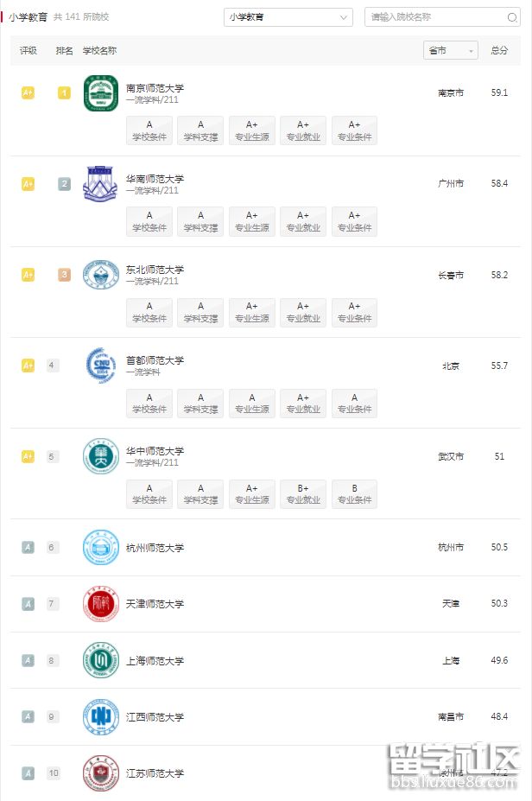Screen dimensions: 532x801
Task: Click Tianjin Normal University red logo
Action: [100, 604]
